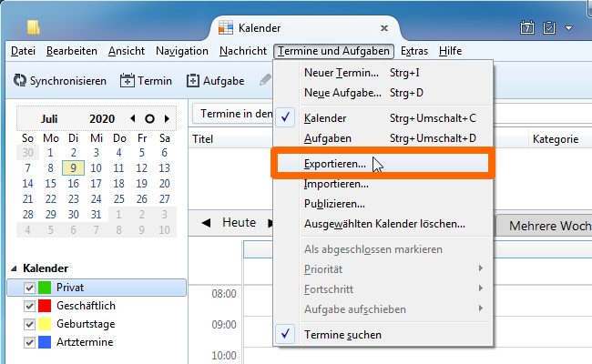
Task: Create new task with Aufgabe button
Action: [215, 81]
